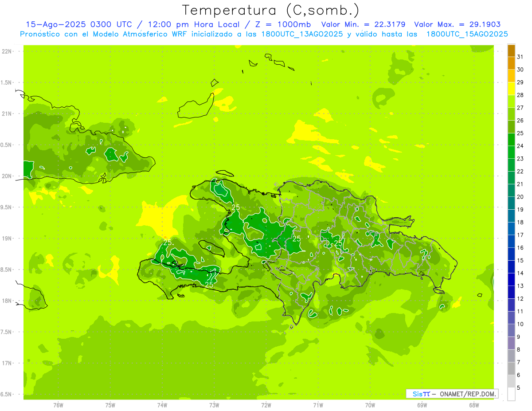532x411 pixels.
Task: Click the legend label '10'
Action: tap(520, 324)
